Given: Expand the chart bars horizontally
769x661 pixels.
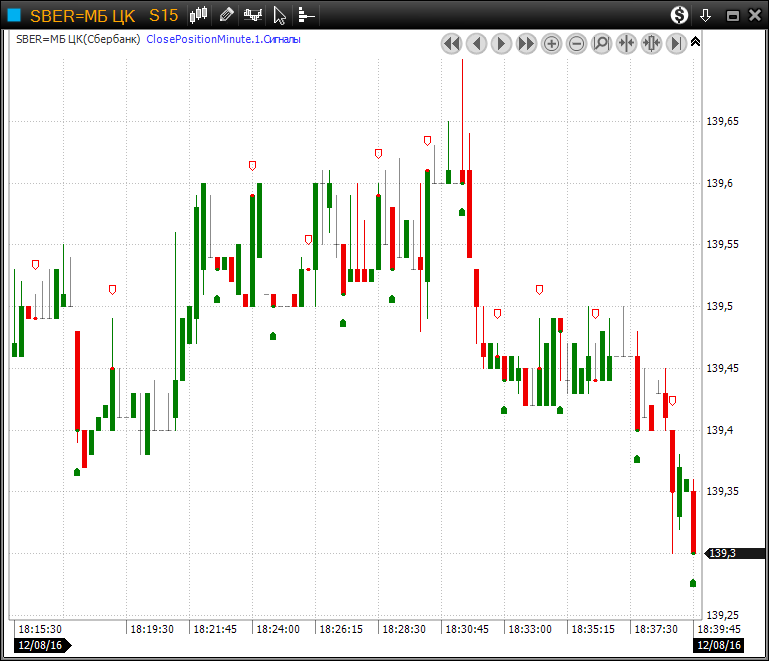Looking at the screenshot, I should click(x=651, y=43).
